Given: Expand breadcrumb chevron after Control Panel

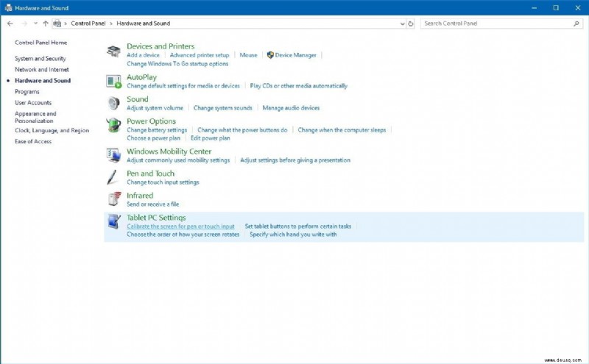Looking at the screenshot, I should click(x=111, y=24).
